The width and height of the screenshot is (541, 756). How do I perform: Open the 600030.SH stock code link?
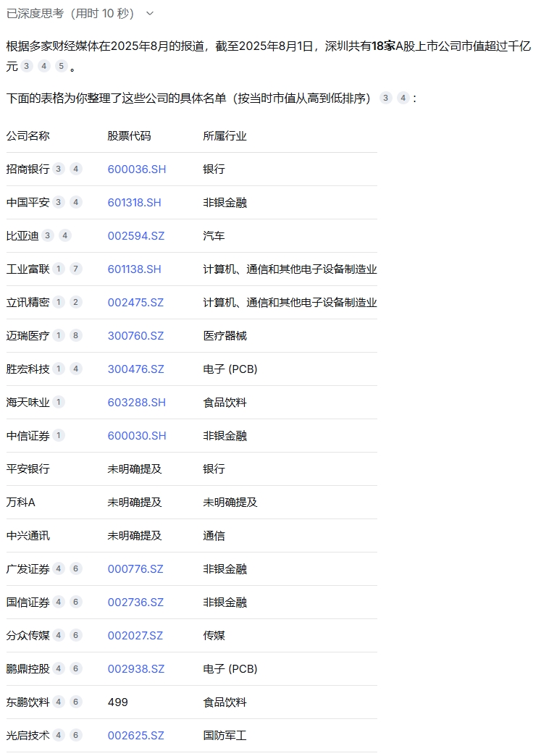[136, 435]
